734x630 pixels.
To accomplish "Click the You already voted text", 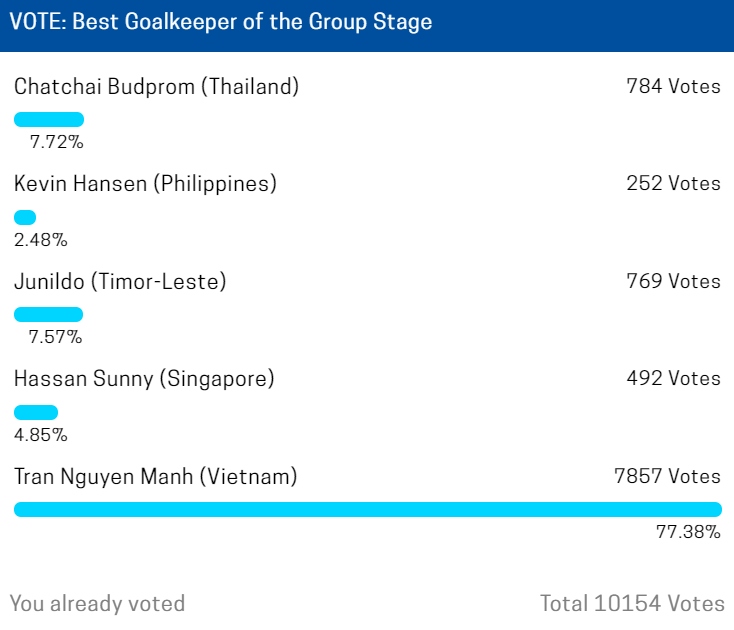I will [x=97, y=603].
